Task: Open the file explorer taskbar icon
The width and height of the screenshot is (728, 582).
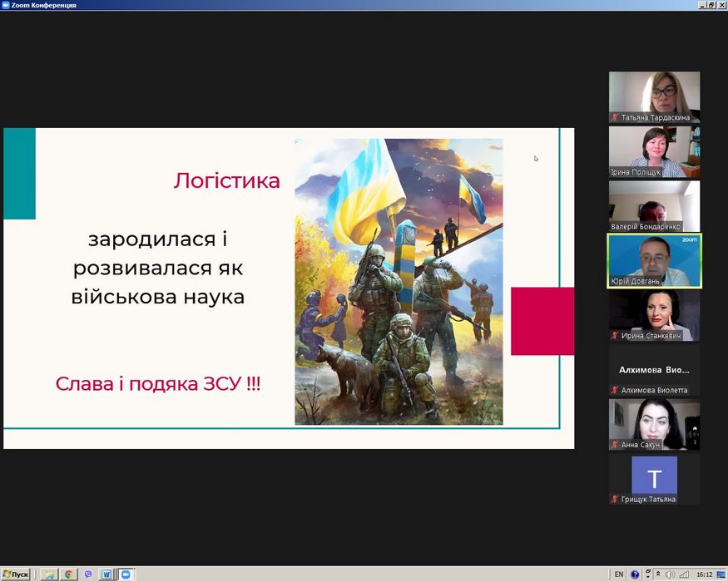Action: [x=50, y=575]
